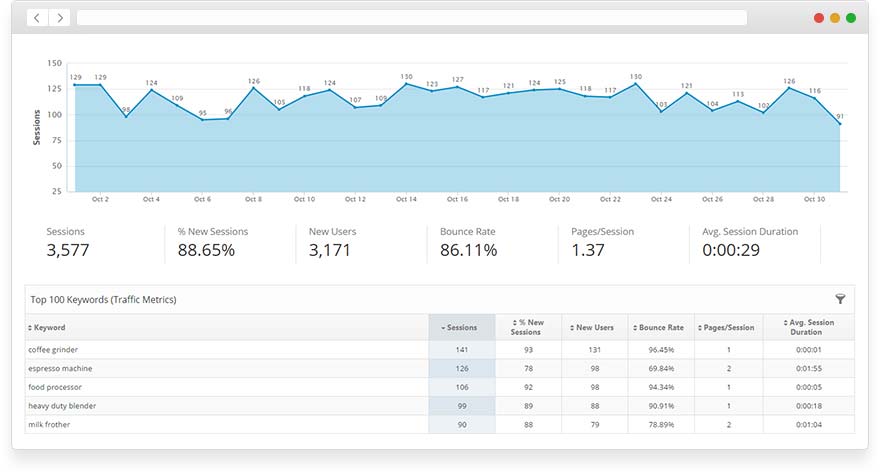Open the table filter funnel icon
The width and height of the screenshot is (880, 472).
pyautogui.click(x=840, y=298)
